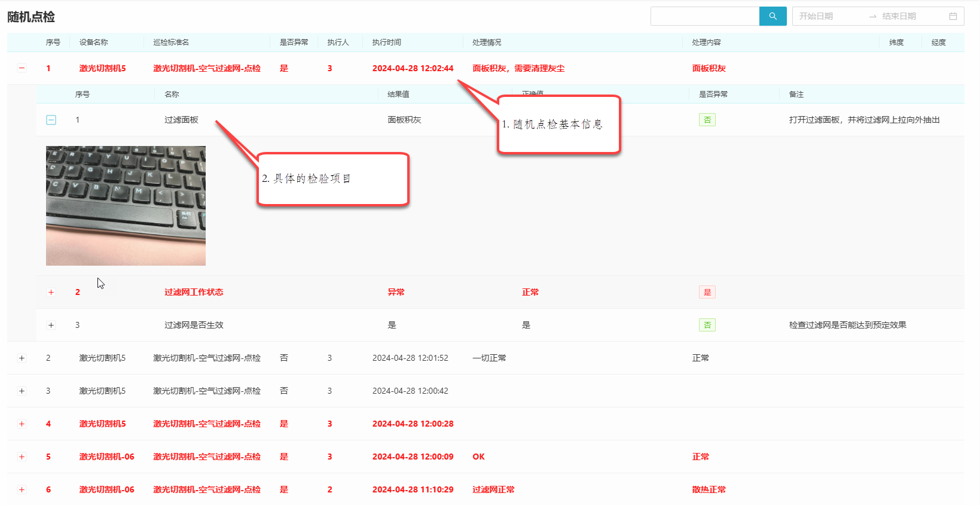Open the keyboard photo thumbnail
Screen dimensions: 980x505
tap(126, 206)
